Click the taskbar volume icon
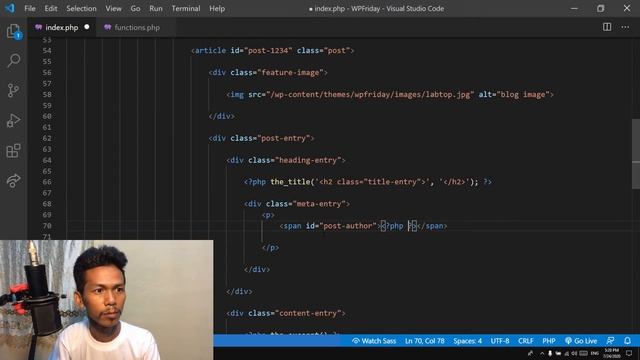The height and width of the screenshot is (360, 640). tap(574, 353)
